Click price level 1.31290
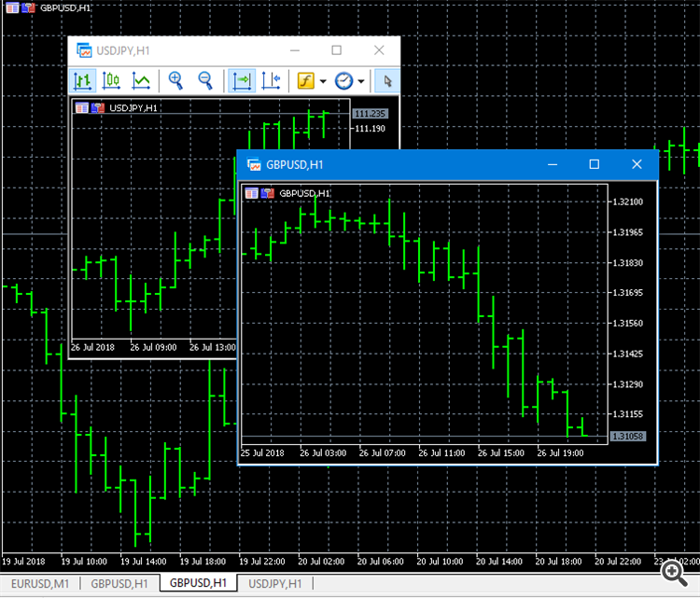Screen dimensions: 700x598 click(x=628, y=383)
